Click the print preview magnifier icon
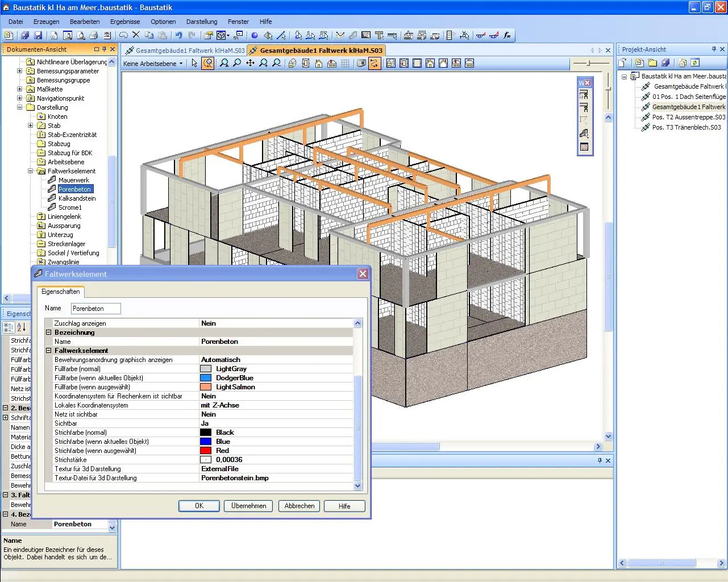Image resolution: width=728 pixels, height=582 pixels. 81,35
